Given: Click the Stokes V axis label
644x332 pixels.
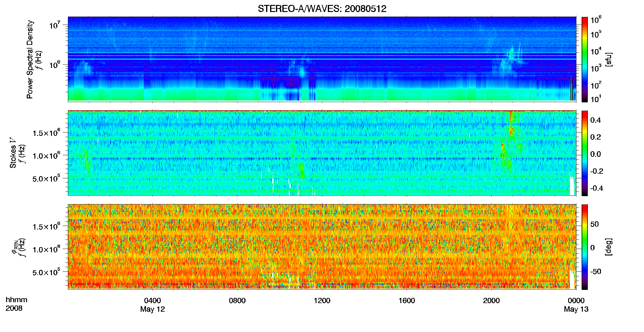Looking at the screenshot, I should click(x=13, y=153).
